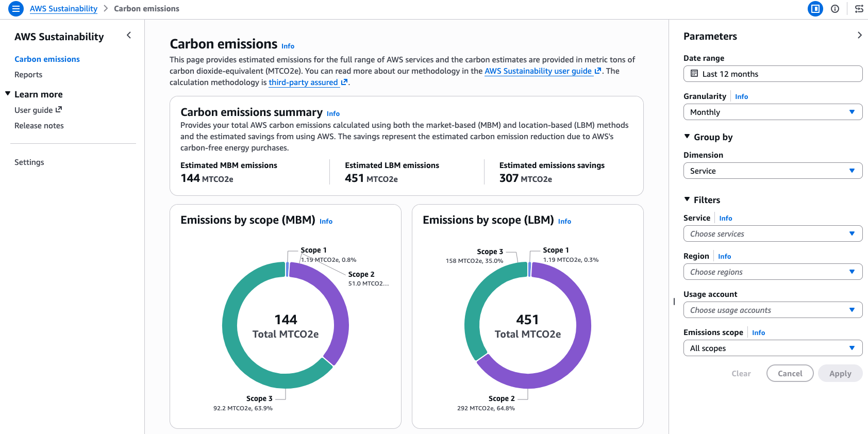868x434 pixels.
Task: Click the split panel toggle icon in header
Action: (x=815, y=9)
